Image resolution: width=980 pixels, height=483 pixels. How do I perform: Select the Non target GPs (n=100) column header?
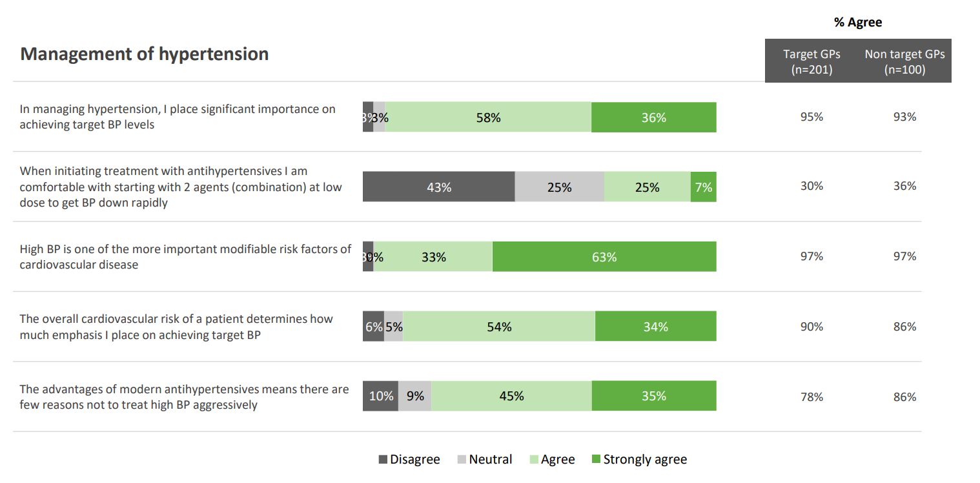click(x=904, y=62)
